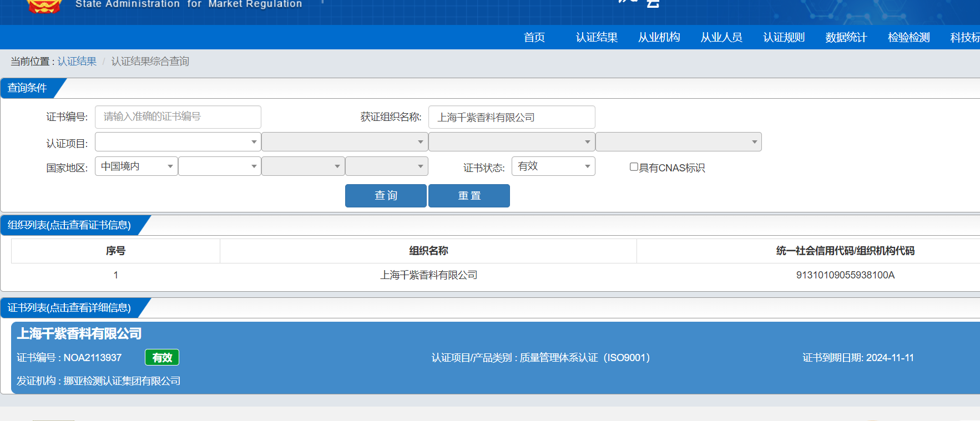The height and width of the screenshot is (421, 980).
Task: Open the fourth 国家地区 dropdown
Action: click(387, 166)
